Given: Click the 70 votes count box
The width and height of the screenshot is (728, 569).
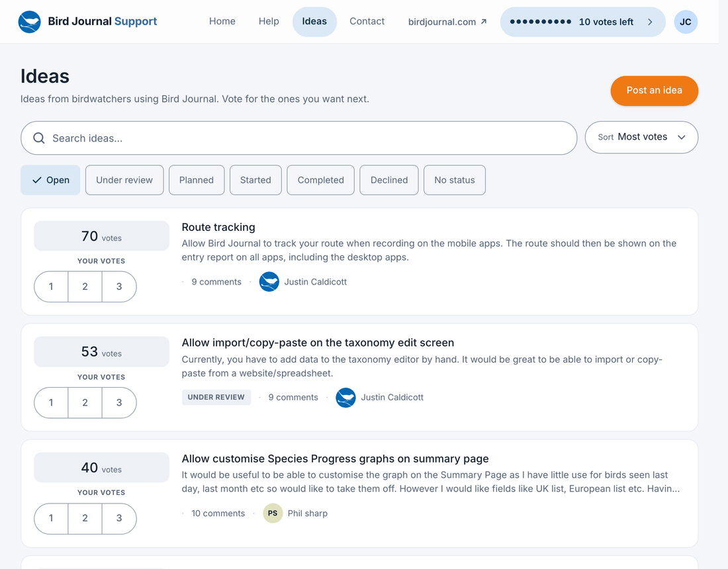Looking at the screenshot, I should pyautogui.click(x=101, y=236).
